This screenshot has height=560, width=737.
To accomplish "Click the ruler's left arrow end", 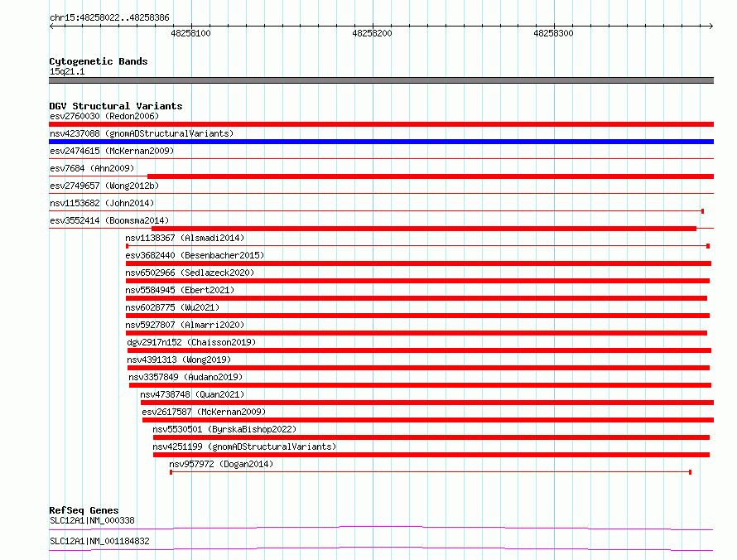I will pyautogui.click(x=51, y=26).
